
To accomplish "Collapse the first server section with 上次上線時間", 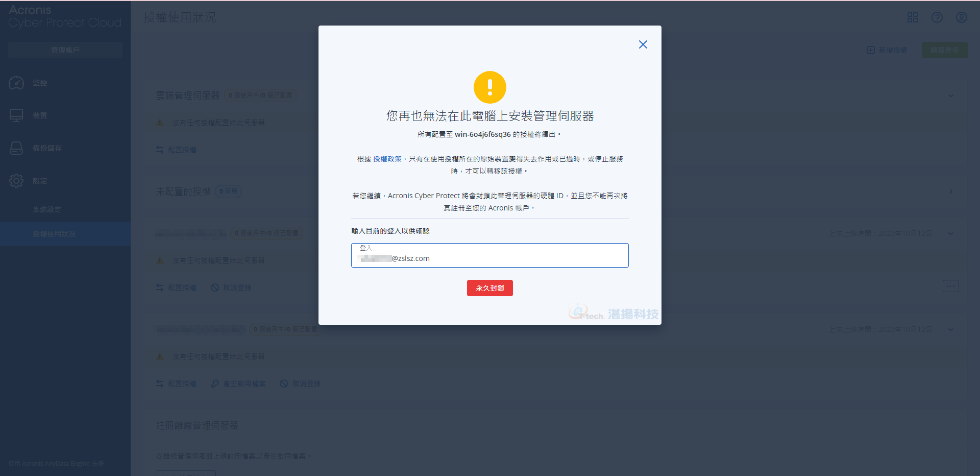I will coord(951,233).
